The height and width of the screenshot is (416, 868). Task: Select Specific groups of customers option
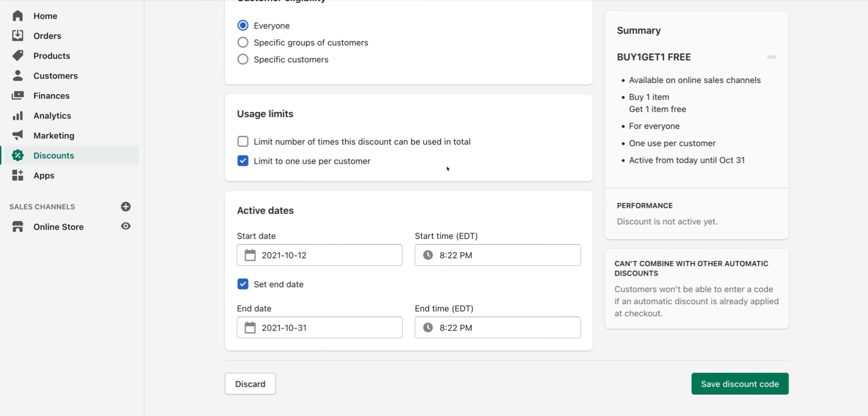(243, 42)
